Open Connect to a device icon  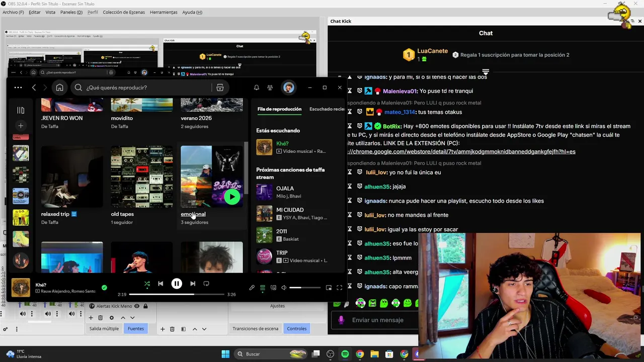pos(273,288)
